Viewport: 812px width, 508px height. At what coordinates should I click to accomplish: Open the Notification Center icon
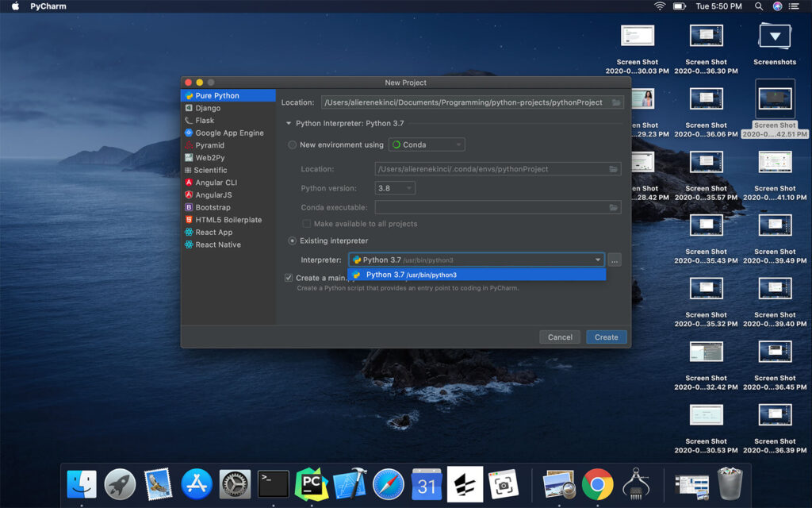click(794, 6)
